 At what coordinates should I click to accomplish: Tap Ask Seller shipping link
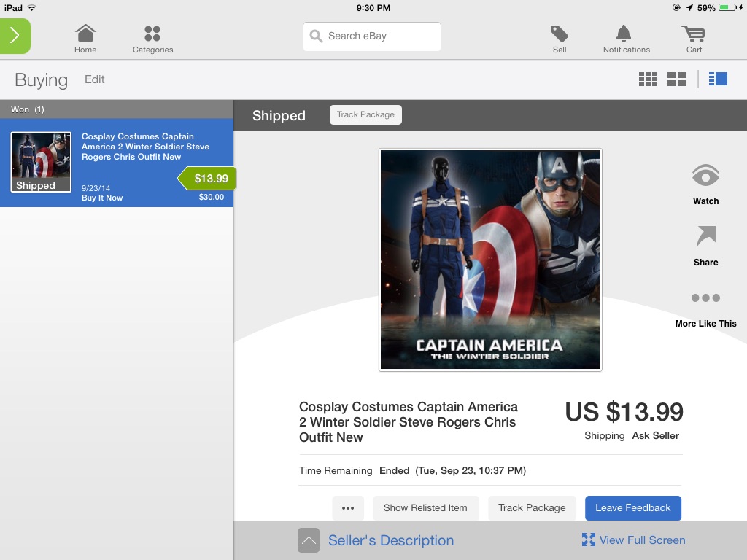coord(655,436)
